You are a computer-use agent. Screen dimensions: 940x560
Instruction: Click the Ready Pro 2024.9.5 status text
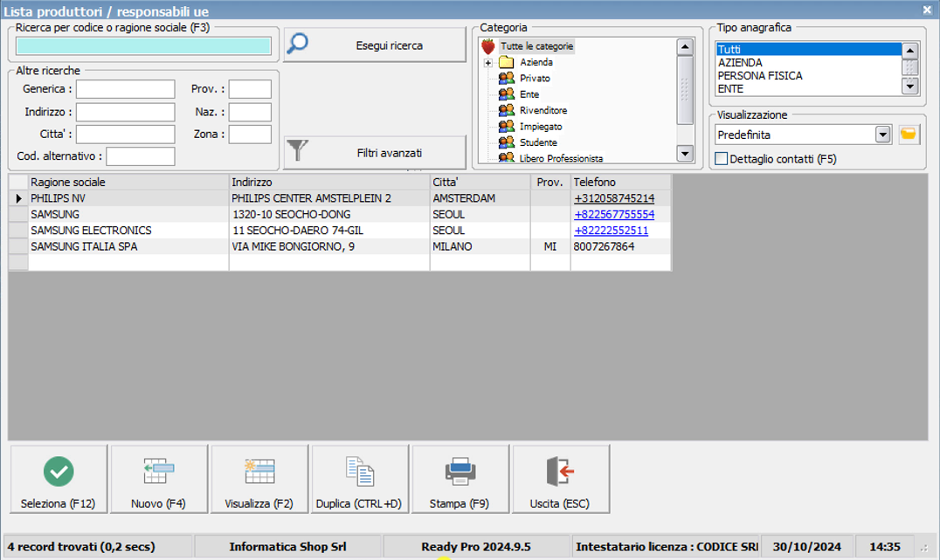click(476, 547)
